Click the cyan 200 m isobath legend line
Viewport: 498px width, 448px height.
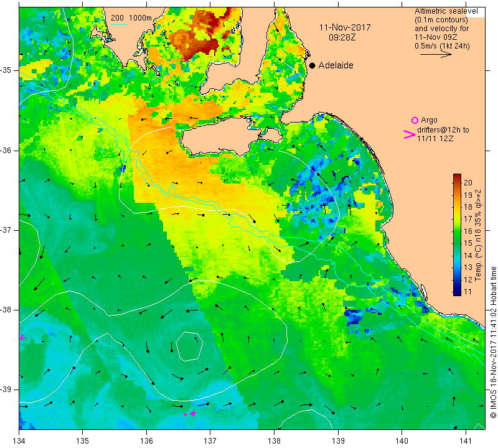click(x=120, y=24)
